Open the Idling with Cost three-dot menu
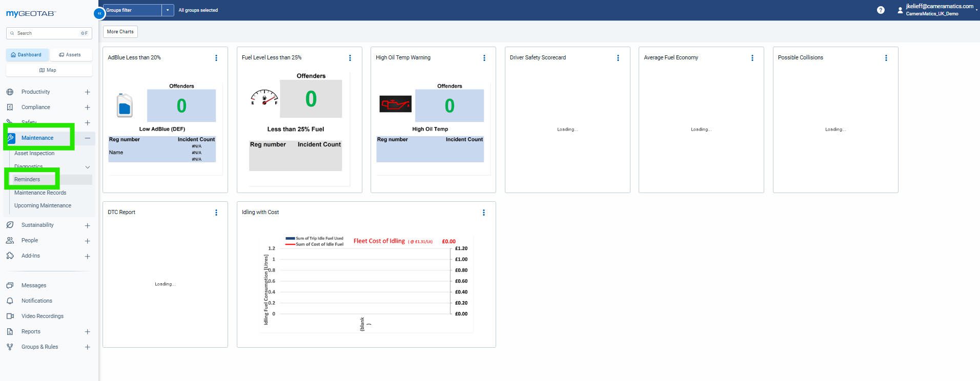The width and height of the screenshot is (980, 381). (x=484, y=213)
